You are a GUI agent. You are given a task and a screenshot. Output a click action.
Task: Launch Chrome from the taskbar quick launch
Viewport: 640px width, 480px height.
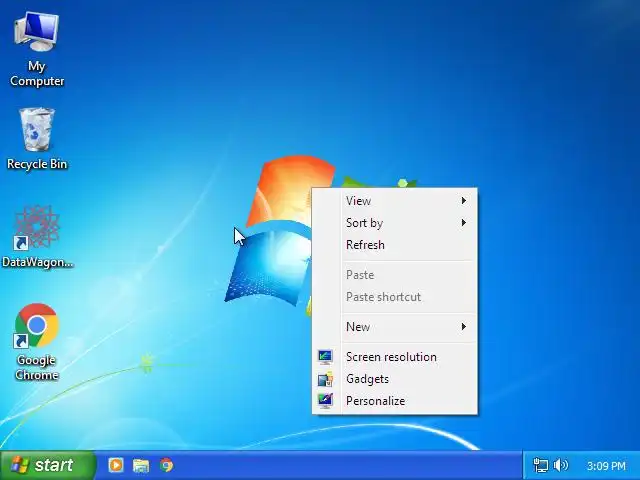(166, 465)
